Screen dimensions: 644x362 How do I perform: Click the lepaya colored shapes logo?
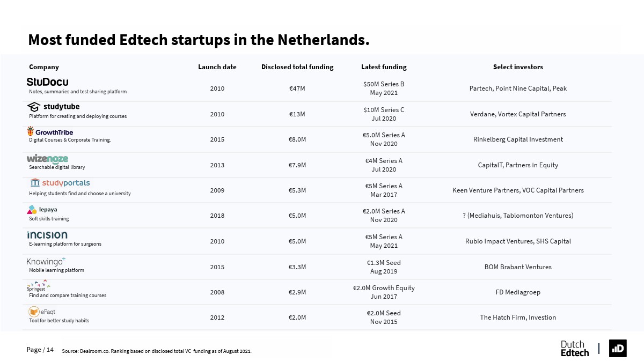32,209
